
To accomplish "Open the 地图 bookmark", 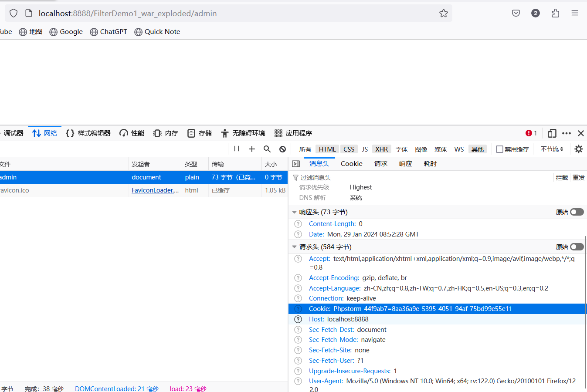I will pyautogui.click(x=31, y=32).
